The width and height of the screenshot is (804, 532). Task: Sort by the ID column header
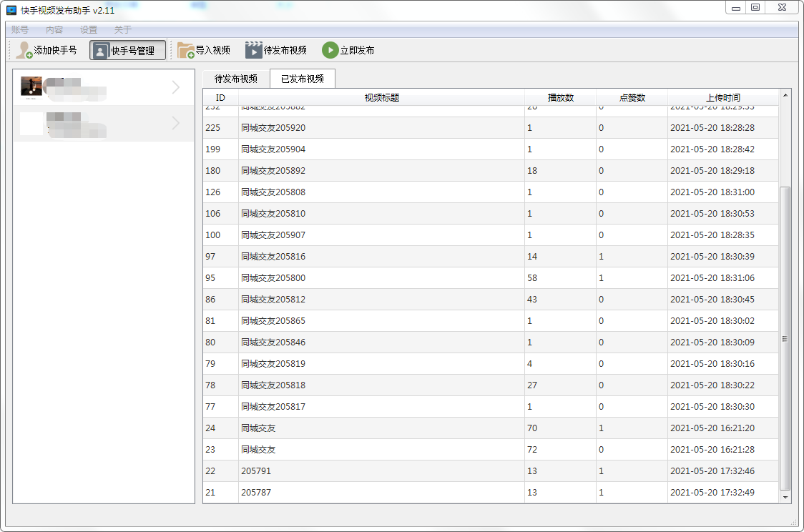(x=220, y=97)
